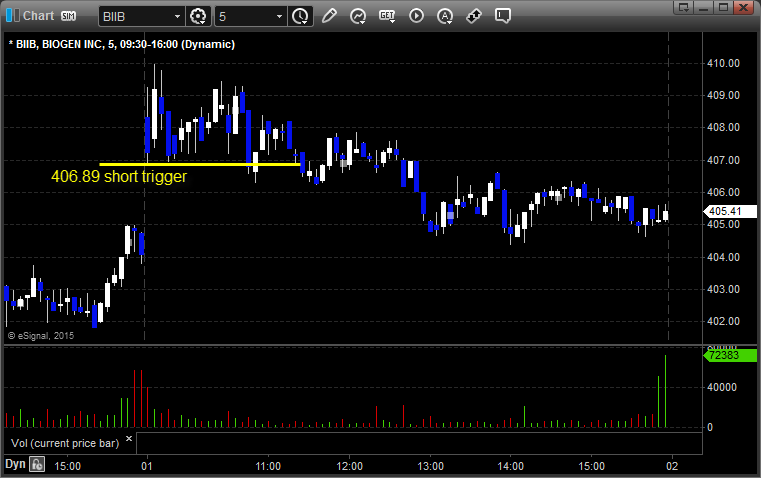This screenshot has height=478, width=761.
Task: Click the 408.00 price axis label
Action: pyautogui.click(x=723, y=127)
